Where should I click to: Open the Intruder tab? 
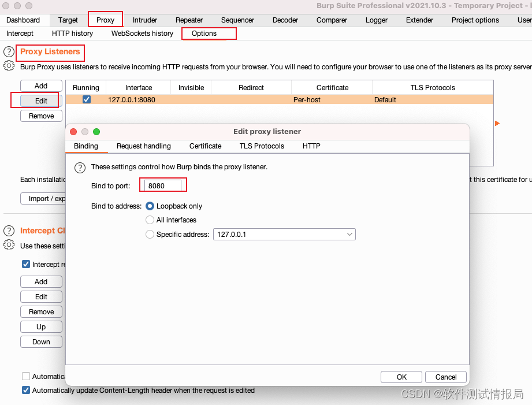tap(145, 20)
